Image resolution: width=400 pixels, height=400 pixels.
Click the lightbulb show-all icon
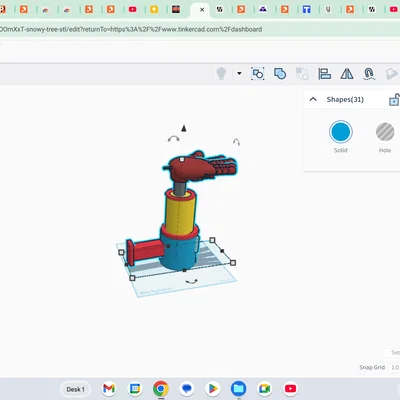(221, 73)
